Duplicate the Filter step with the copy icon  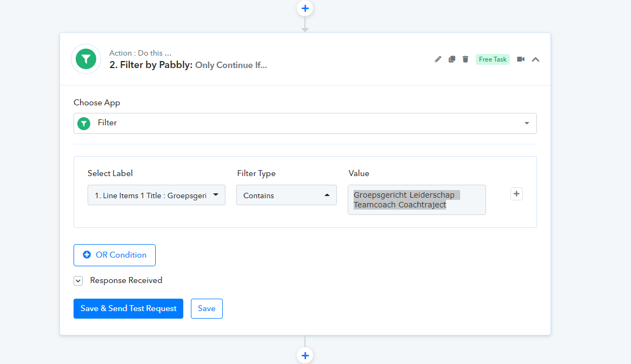coord(452,59)
